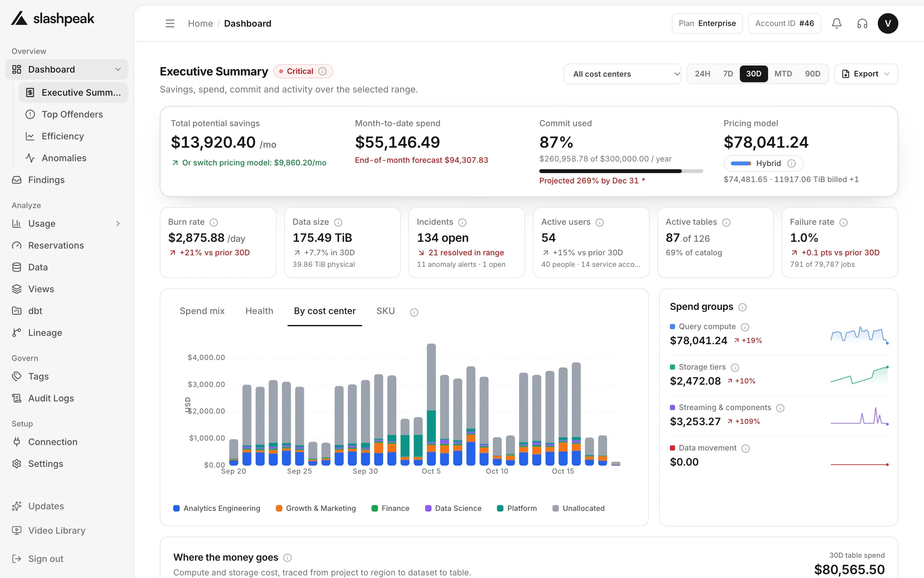
Task: Click Plan Enterprise button
Action: click(707, 23)
